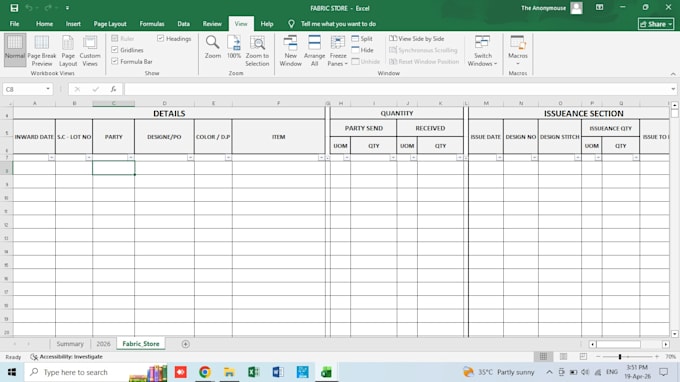
Task: Open Word from the taskbar
Action: [x=278, y=372]
